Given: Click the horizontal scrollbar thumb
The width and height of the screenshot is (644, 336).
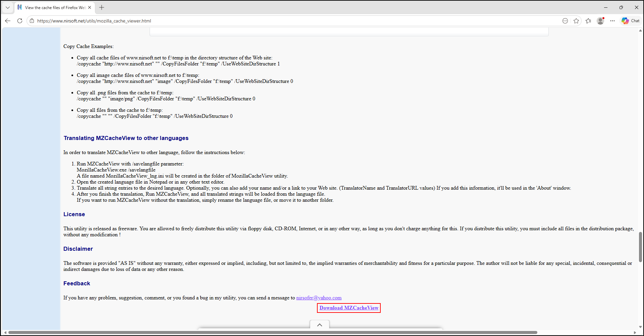Looking at the screenshot, I should coord(273,333).
